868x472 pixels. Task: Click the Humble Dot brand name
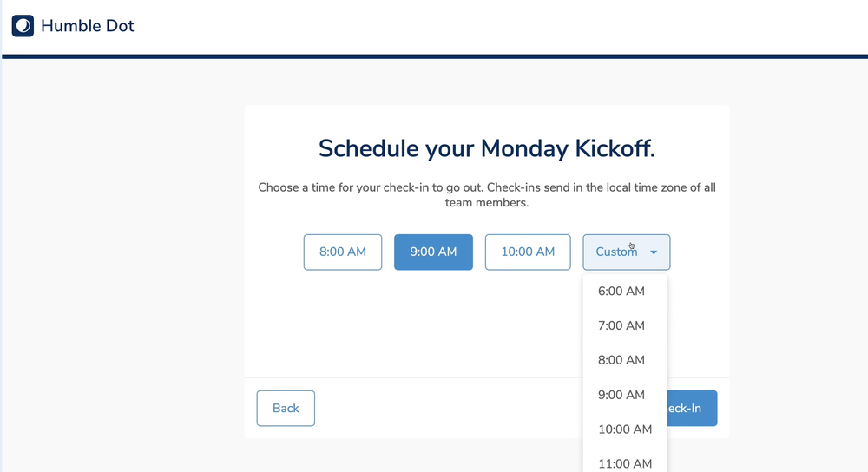(88, 26)
